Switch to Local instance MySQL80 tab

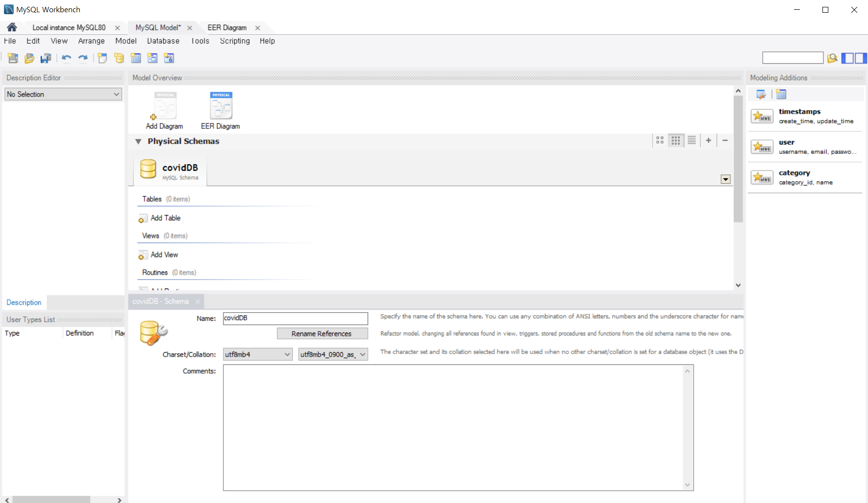tap(69, 28)
